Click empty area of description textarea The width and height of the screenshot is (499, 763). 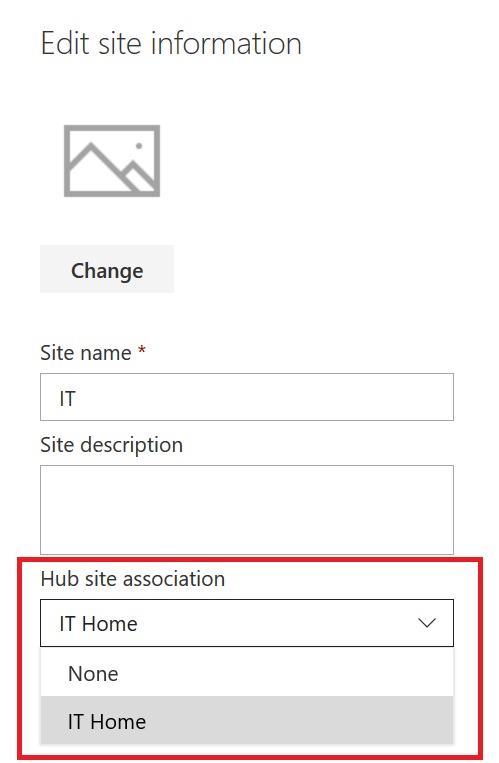click(x=247, y=510)
